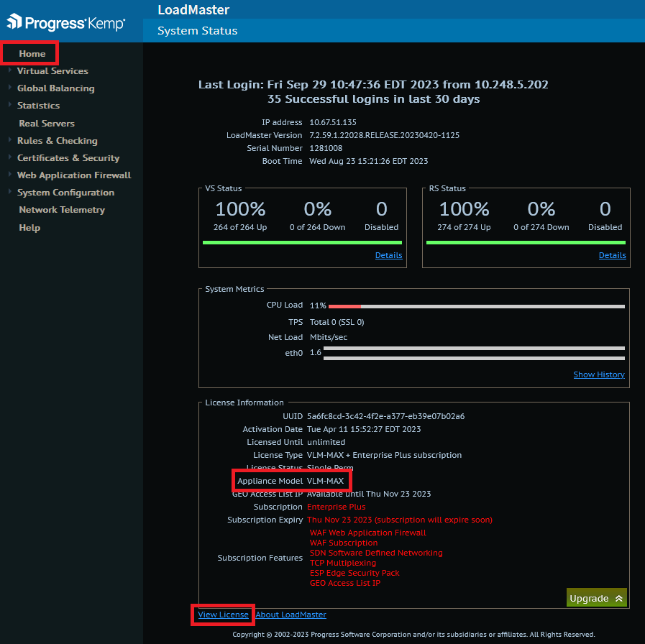Select Virtual Services in sidebar

click(x=52, y=71)
